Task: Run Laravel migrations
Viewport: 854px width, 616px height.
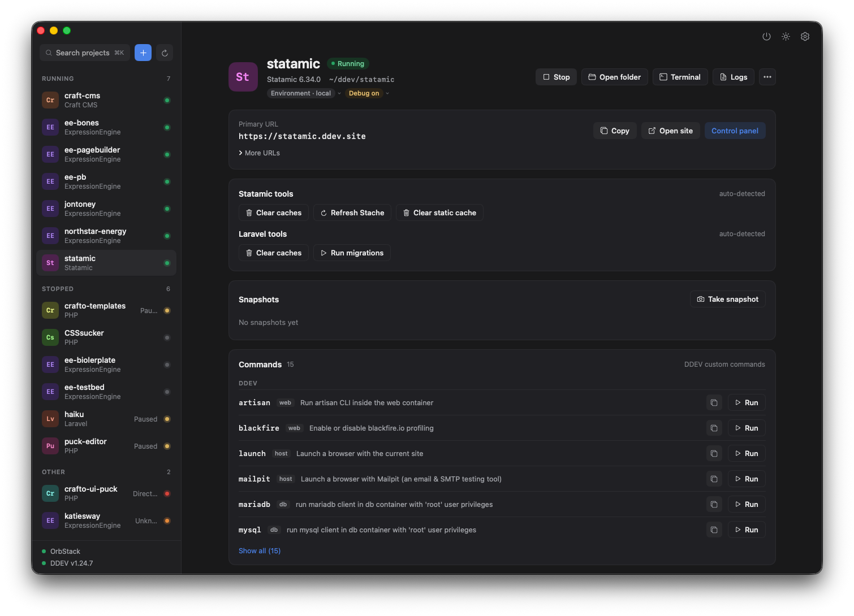Action: 352,253
